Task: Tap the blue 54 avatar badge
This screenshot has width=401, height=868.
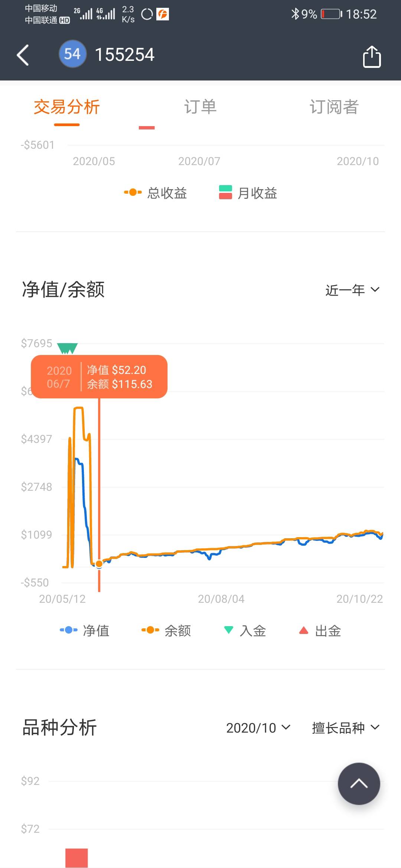Action: click(x=72, y=54)
